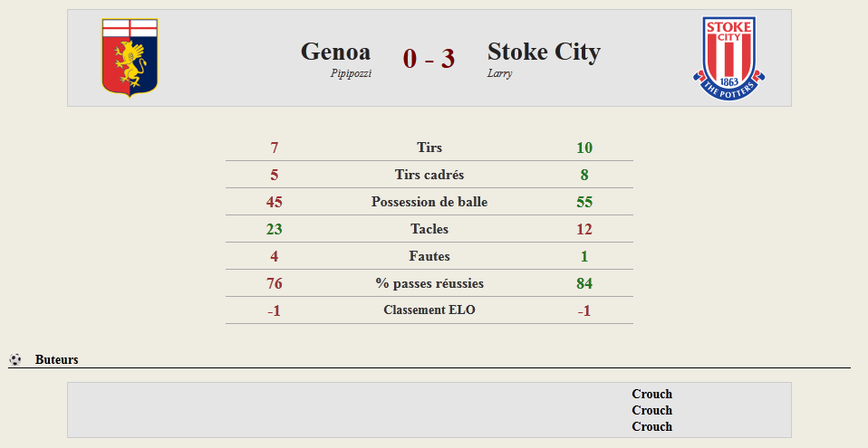The image size is (868, 448).
Task: Open the Genoa team name link
Action: [335, 52]
